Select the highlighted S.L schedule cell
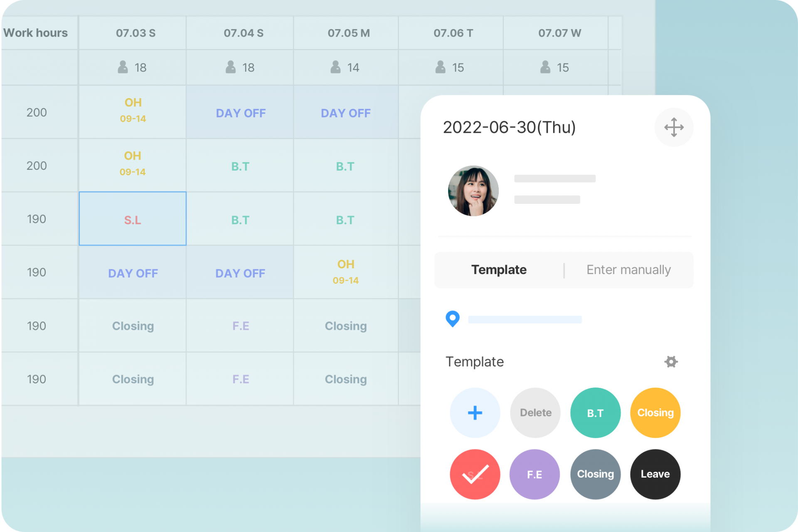Viewport: 798px width, 532px height. [133, 218]
